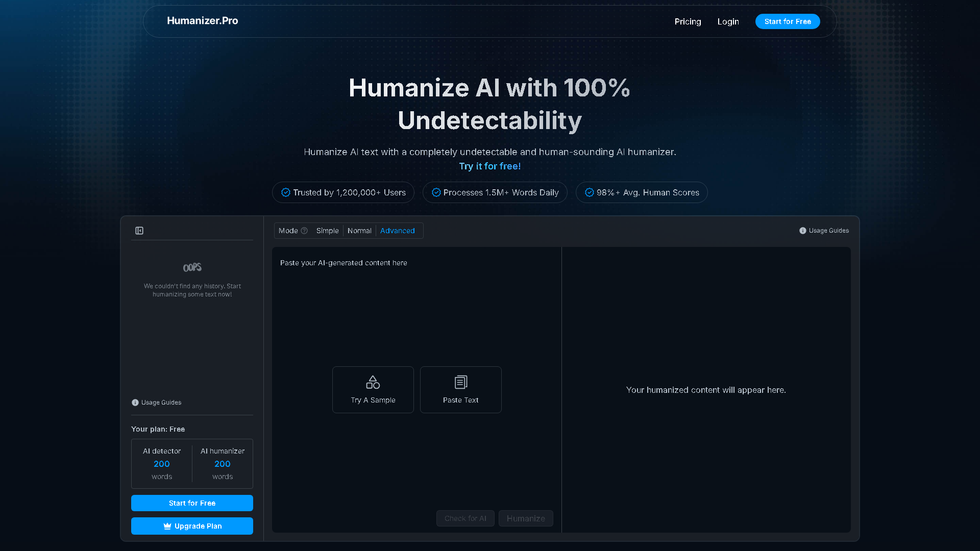Open the Pricing page

point(688,21)
